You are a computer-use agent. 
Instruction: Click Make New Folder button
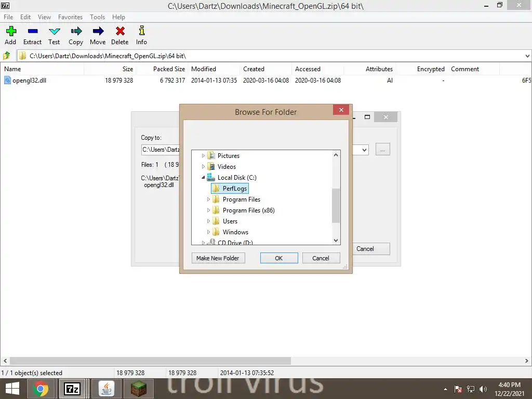click(x=218, y=258)
